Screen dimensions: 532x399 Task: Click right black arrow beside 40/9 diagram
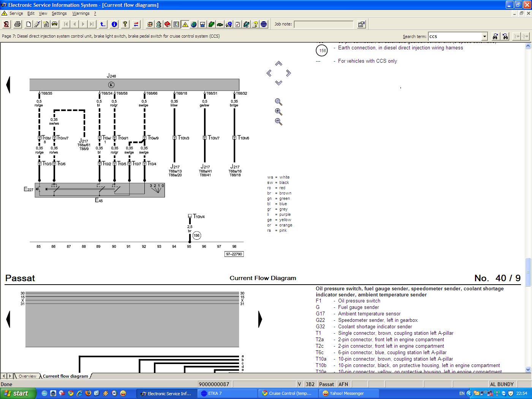tap(260, 319)
